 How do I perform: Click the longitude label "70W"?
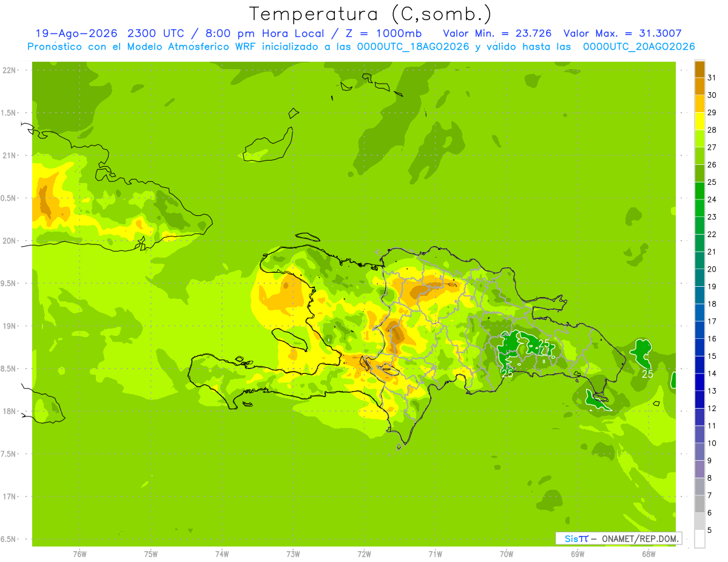point(507,554)
